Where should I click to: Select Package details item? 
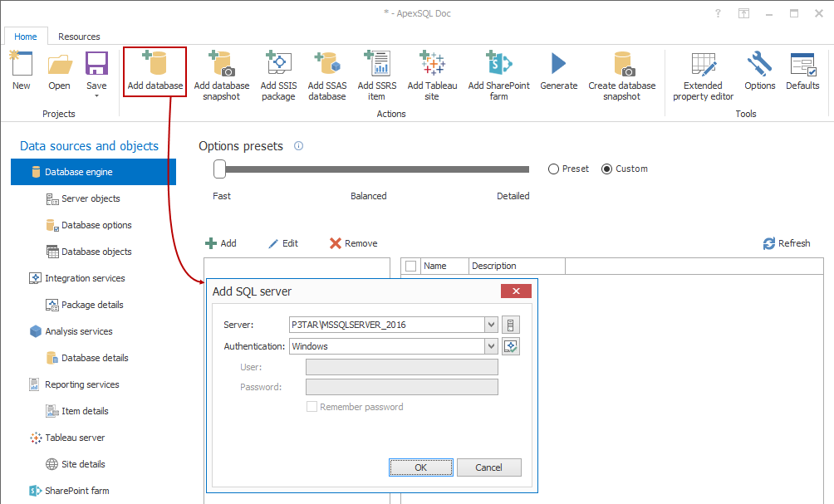point(85,305)
